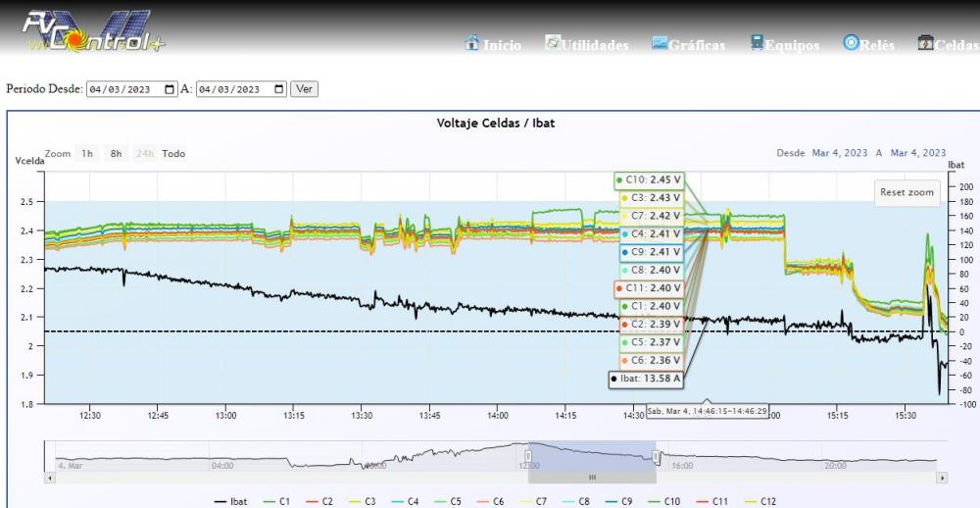This screenshot has height=508, width=980.
Task: Toggle the C6 series in legend
Action: tap(491, 501)
